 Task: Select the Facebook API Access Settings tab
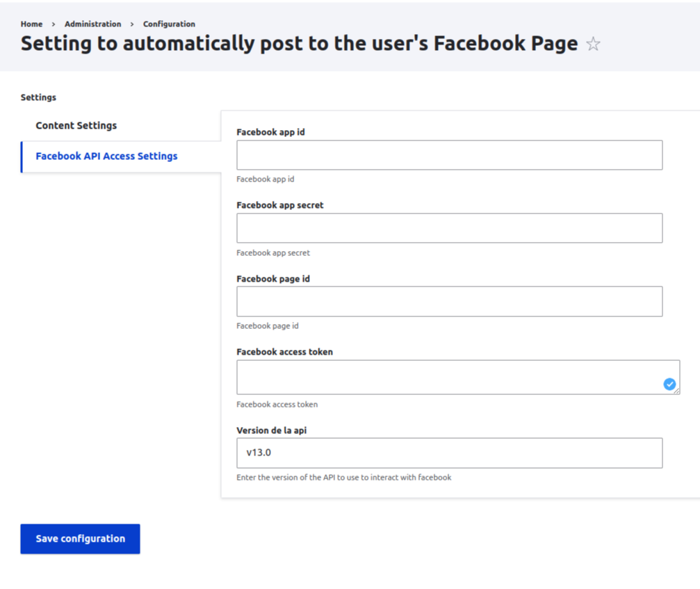106,156
